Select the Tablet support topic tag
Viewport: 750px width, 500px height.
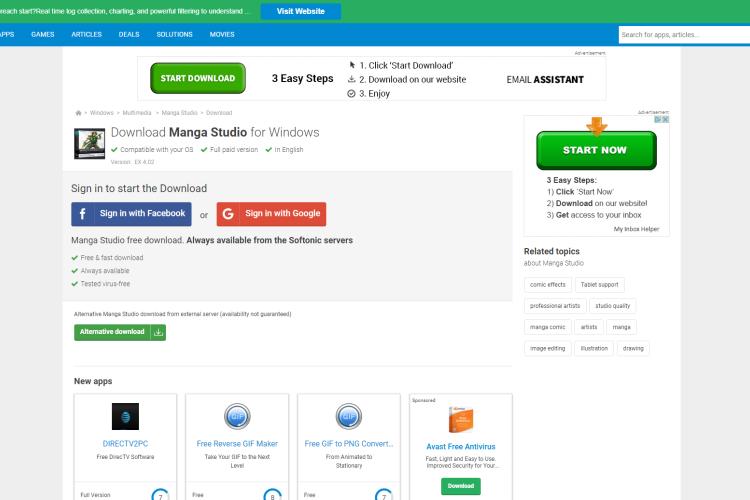[599, 285]
